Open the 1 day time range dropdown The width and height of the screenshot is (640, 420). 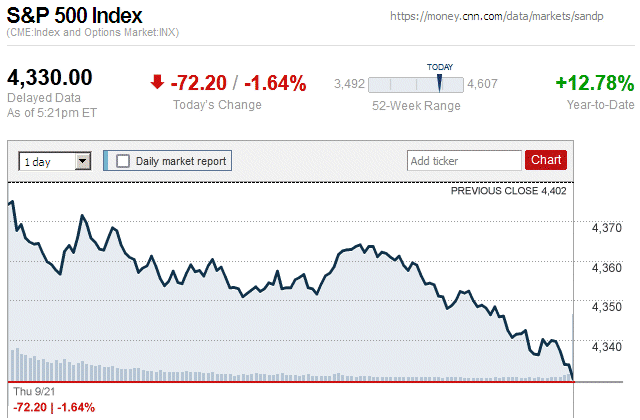(47, 160)
